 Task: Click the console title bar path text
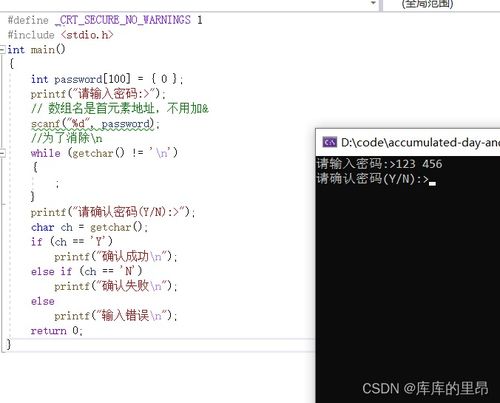coord(420,143)
